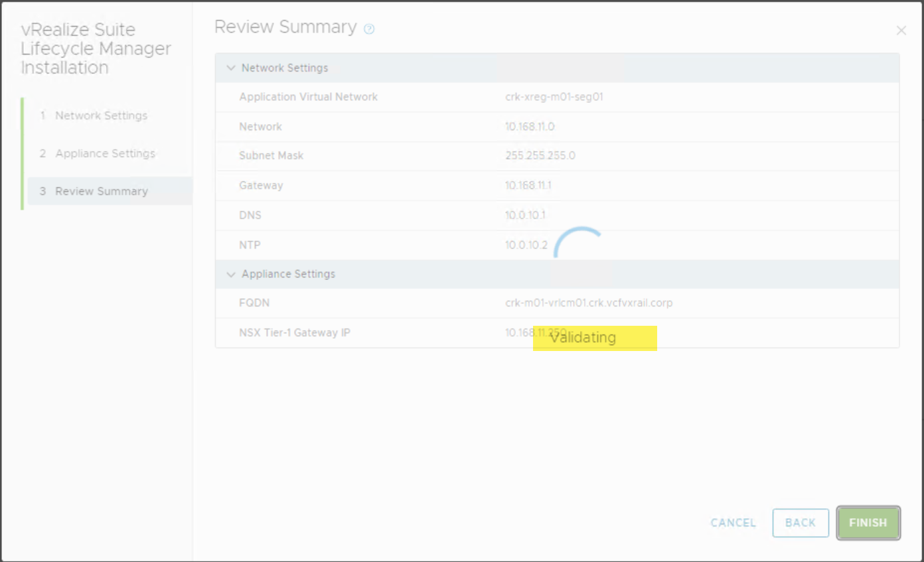The image size is (924, 562).
Task: Go to step 1 Network Settings
Action: click(x=101, y=115)
